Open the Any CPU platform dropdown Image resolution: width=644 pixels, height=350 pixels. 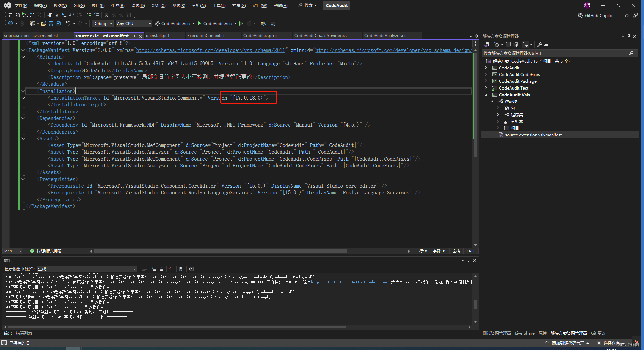[134, 24]
